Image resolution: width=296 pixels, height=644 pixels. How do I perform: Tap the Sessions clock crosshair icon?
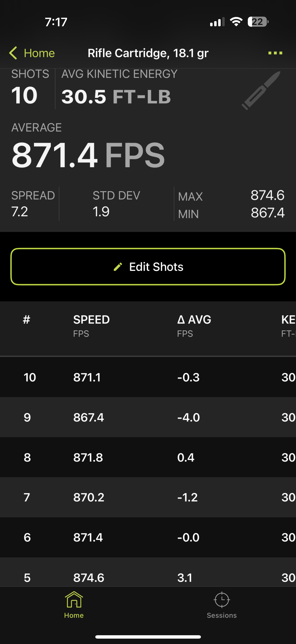222,600
